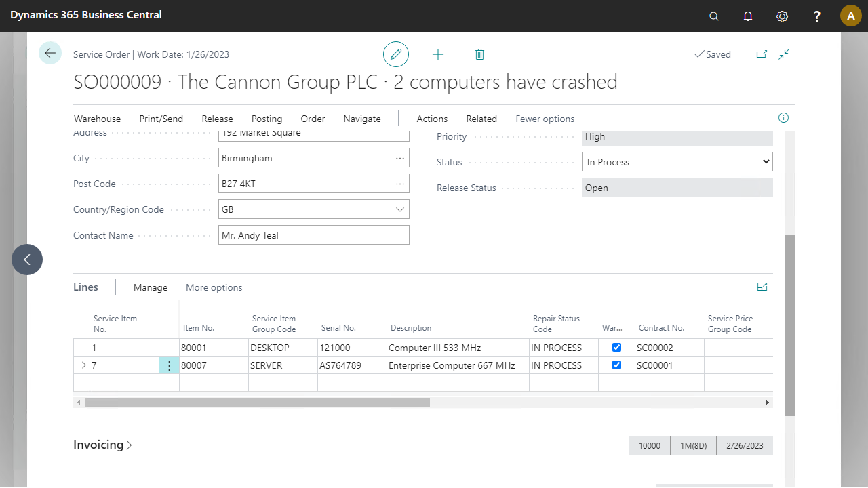The width and height of the screenshot is (868, 488).
Task: Click Computer III 533 MHz description
Action: 458,348
